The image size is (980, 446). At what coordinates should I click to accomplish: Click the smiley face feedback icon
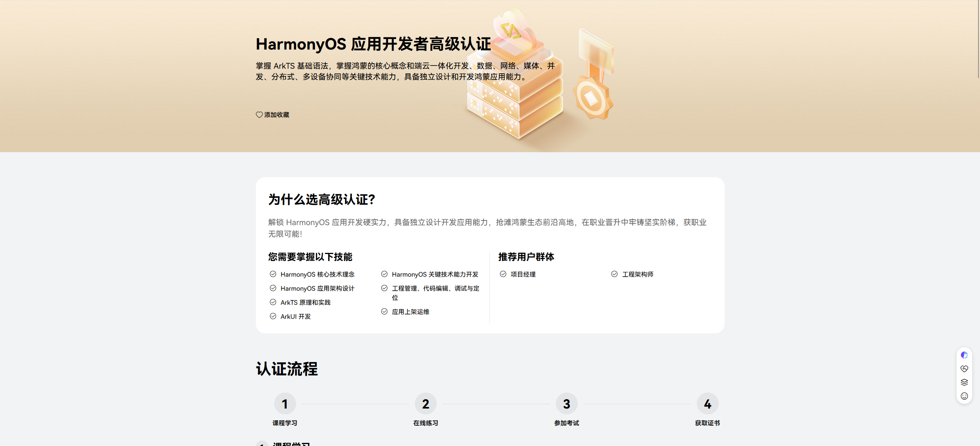point(964,396)
